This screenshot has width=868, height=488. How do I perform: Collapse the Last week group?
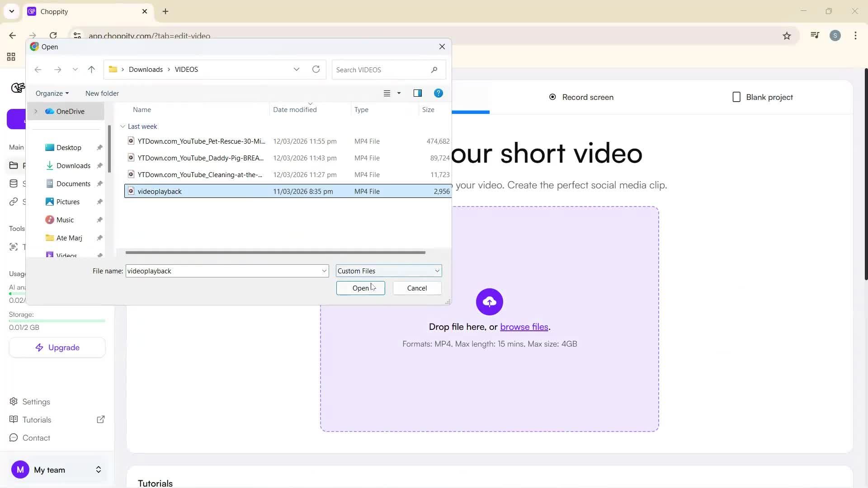[x=122, y=126]
